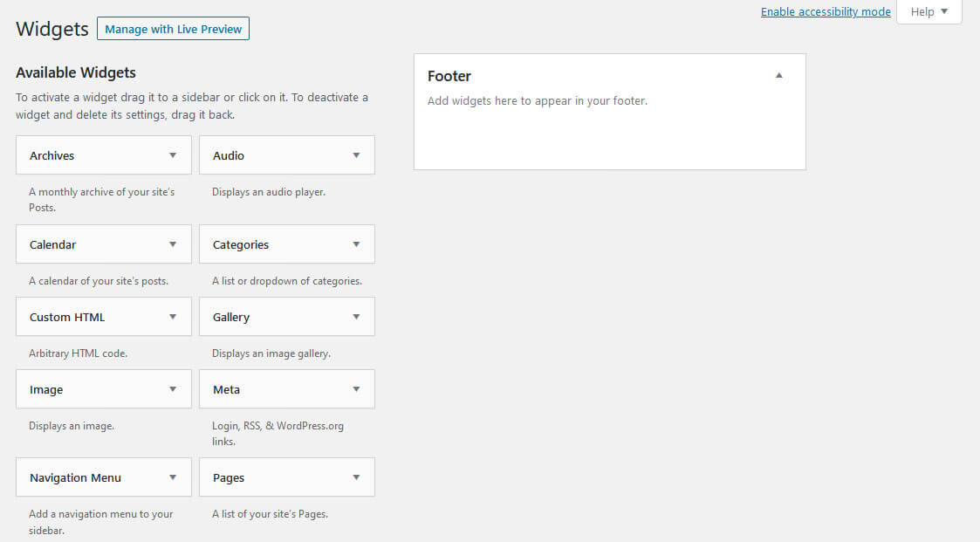The height and width of the screenshot is (542, 980).
Task: Open the Help dropdown
Action: [x=928, y=11]
